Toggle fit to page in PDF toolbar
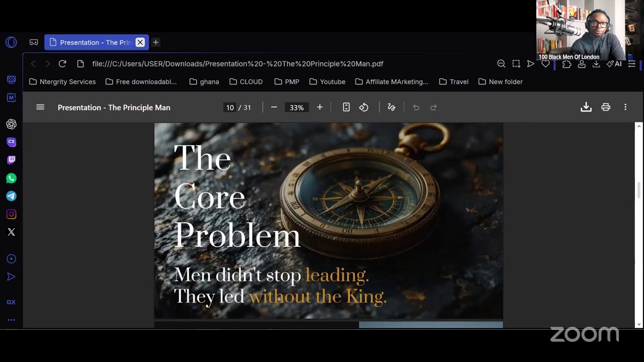 (346, 107)
